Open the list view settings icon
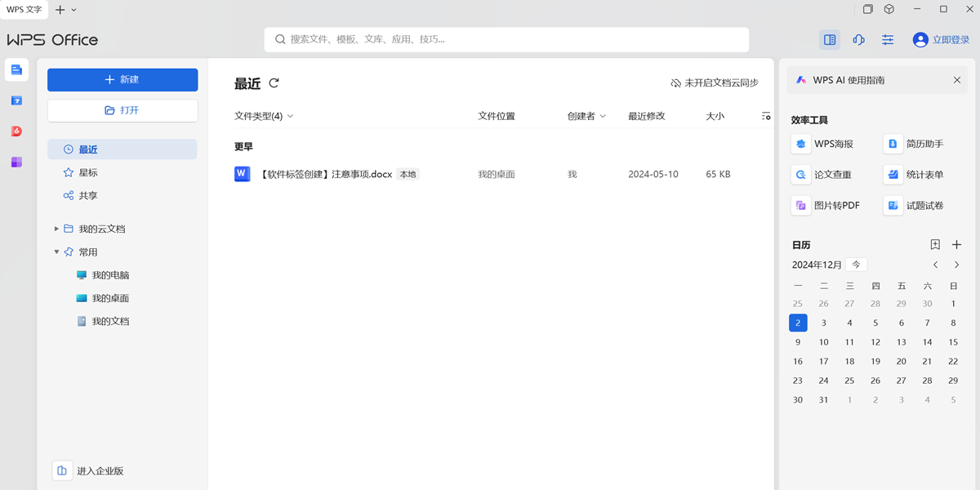 pyautogui.click(x=766, y=116)
